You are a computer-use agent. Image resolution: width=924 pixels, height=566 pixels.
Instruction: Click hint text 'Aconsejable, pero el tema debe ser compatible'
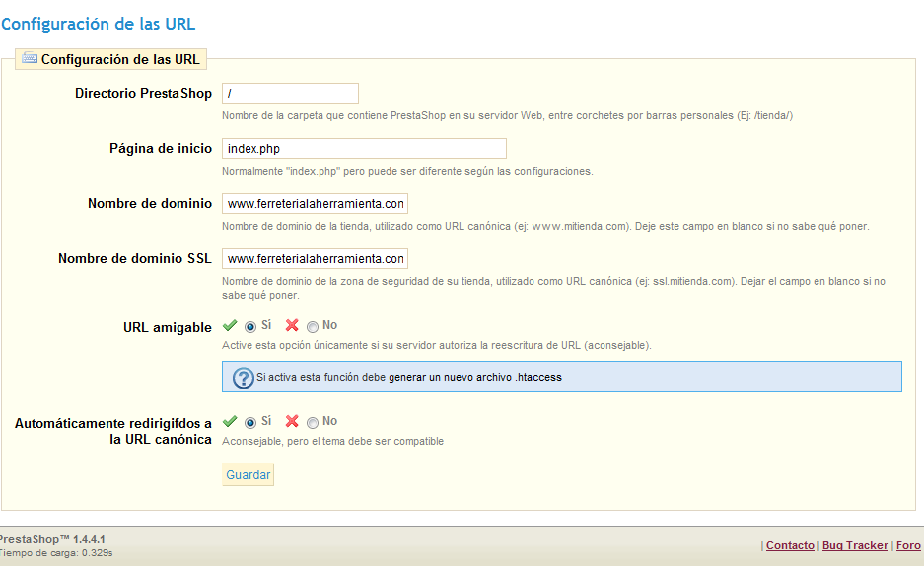click(x=333, y=441)
